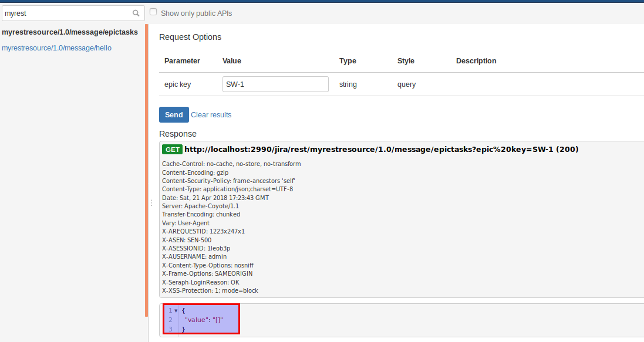The image size is (644, 342).
Task: Click the search magnifier icon
Action: 136,12
